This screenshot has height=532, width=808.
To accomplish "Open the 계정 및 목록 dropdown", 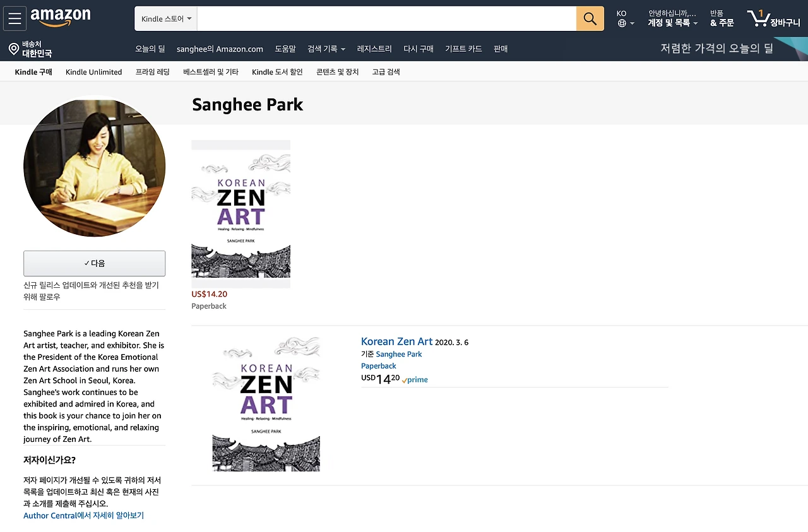I will [672, 23].
